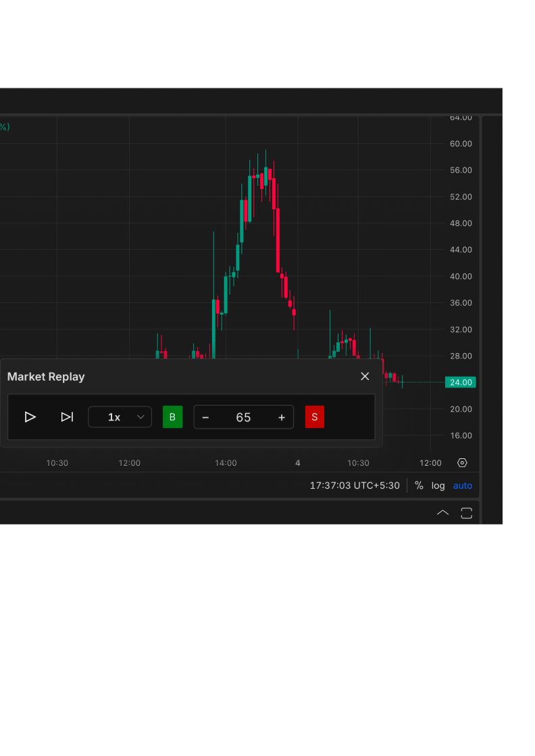
Task: Close the Market Replay panel
Action: tap(365, 376)
